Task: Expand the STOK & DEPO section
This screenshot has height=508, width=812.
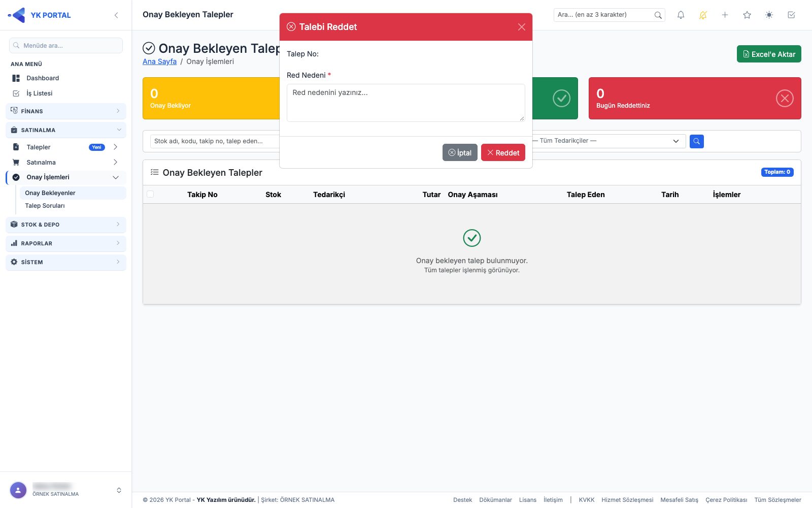Action: (x=66, y=225)
